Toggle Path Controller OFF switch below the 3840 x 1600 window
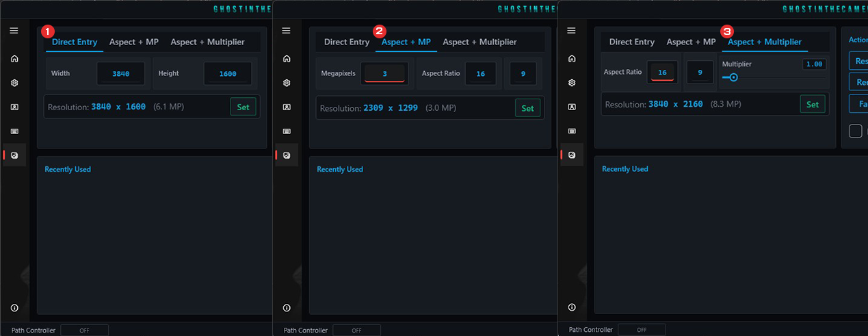The height and width of the screenshot is (336, 868). pos(85,330)
